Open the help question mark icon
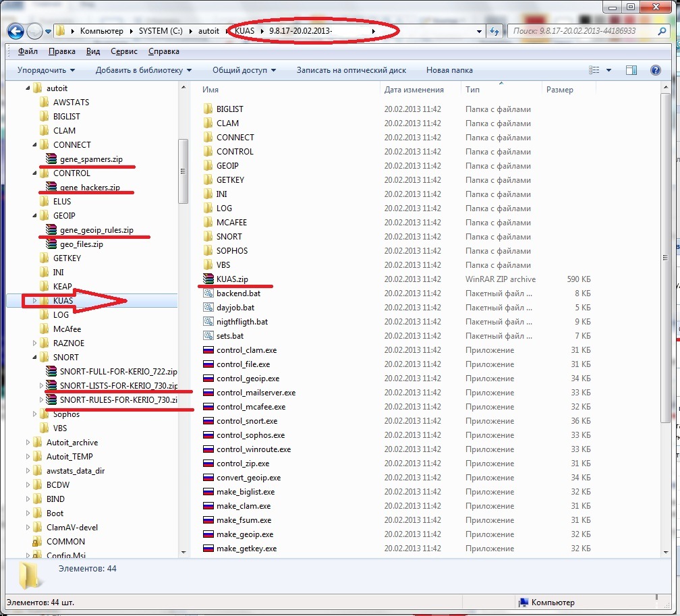 click(655, 70)
